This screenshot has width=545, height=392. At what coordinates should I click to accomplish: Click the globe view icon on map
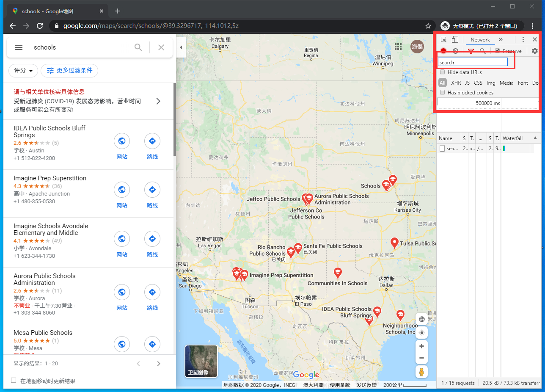pyautogui.click(x=421, y=319)
